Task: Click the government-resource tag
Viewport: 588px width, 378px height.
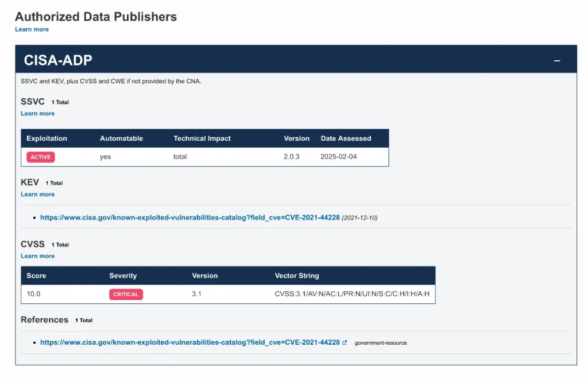Action: (381, 343)
